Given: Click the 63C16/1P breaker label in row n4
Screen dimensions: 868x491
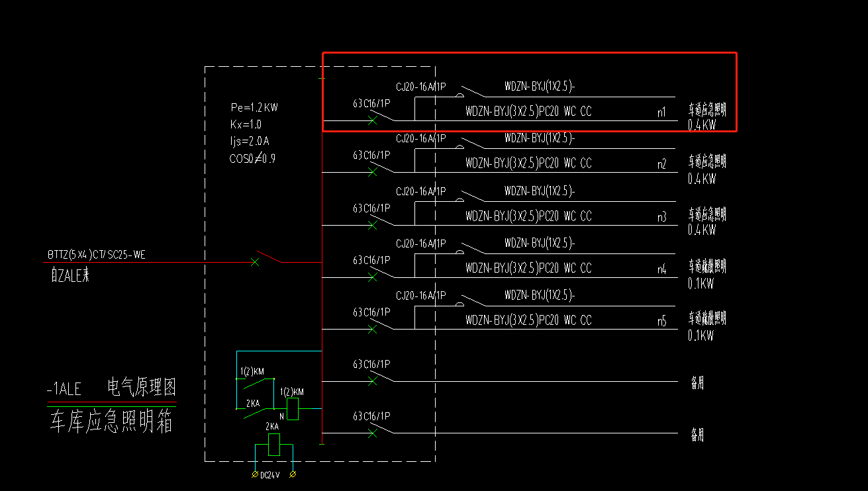Looking at the screenshot, I should [371, 260].
